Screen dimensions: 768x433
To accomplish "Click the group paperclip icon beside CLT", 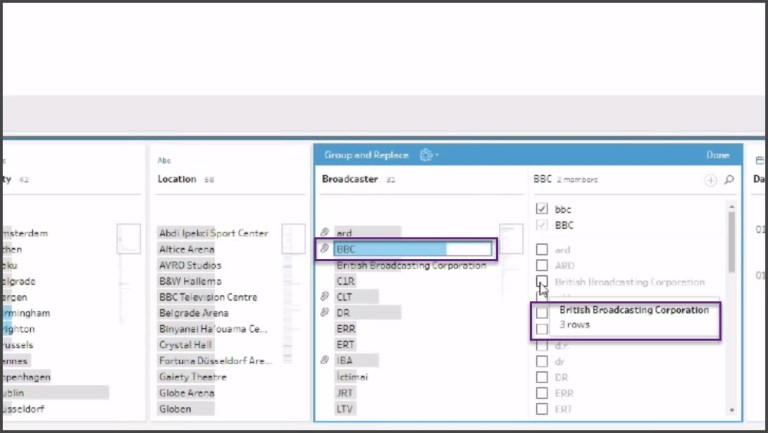I will tap(325, 297).
